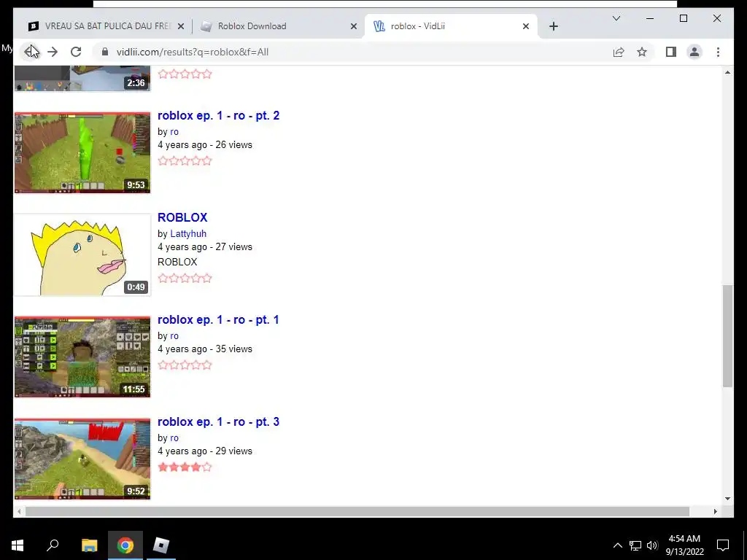Click the four-star rating under pt. 3
Screen dimensions: 747x560
pyautogui.click(x=185, y=467)
